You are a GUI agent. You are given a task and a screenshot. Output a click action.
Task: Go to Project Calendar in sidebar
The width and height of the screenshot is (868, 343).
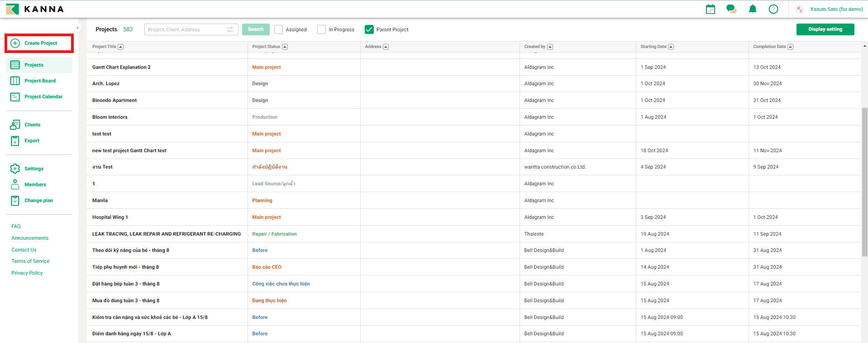[43, 97]
